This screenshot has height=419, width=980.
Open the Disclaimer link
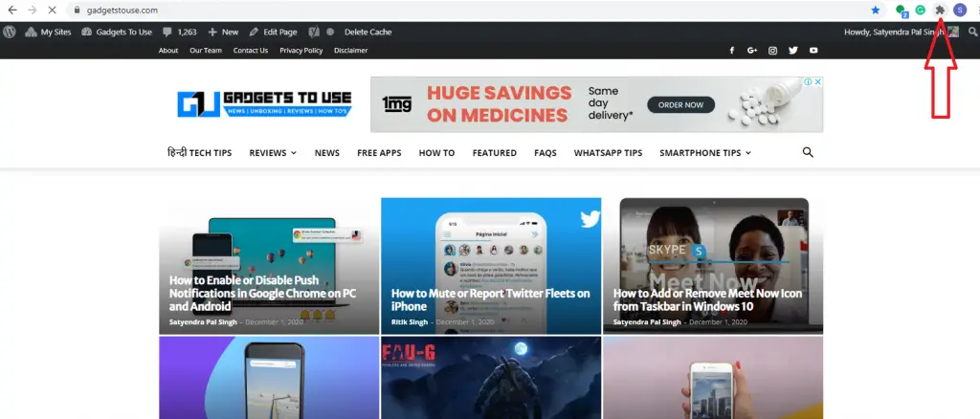tap(350, 51)
